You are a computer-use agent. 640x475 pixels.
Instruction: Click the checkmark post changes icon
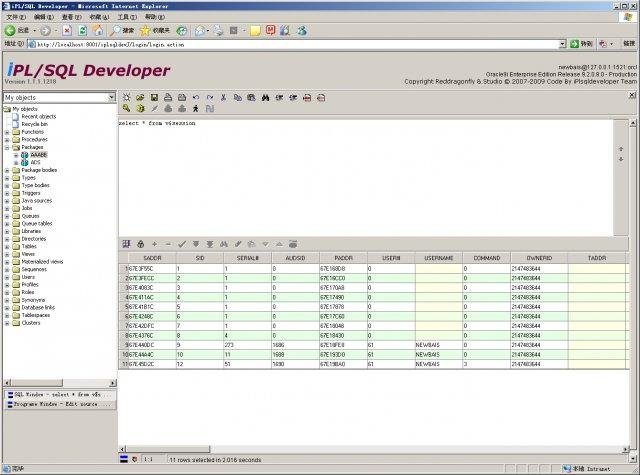point(182,244)
